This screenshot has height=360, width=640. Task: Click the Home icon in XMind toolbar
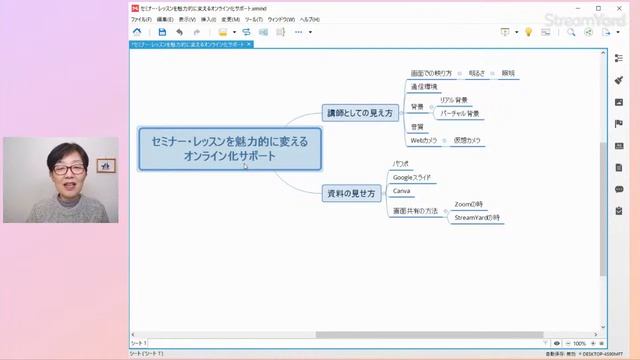click(x=137, y=32)
